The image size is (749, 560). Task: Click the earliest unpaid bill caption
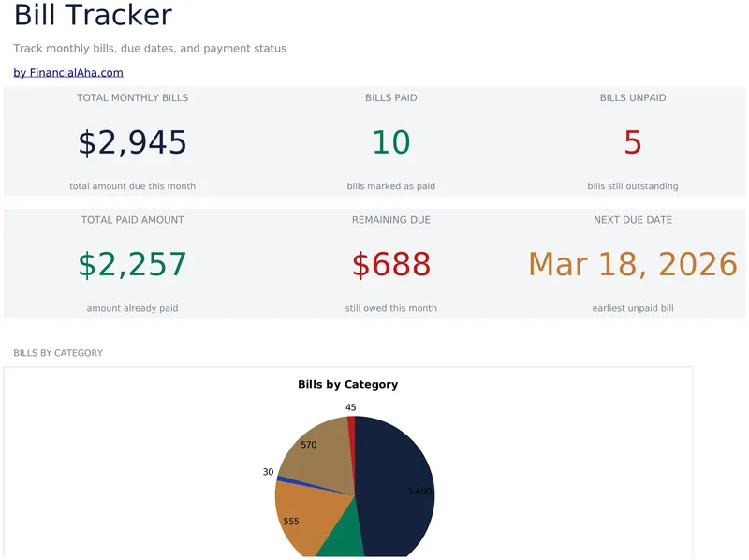point(633,308)
